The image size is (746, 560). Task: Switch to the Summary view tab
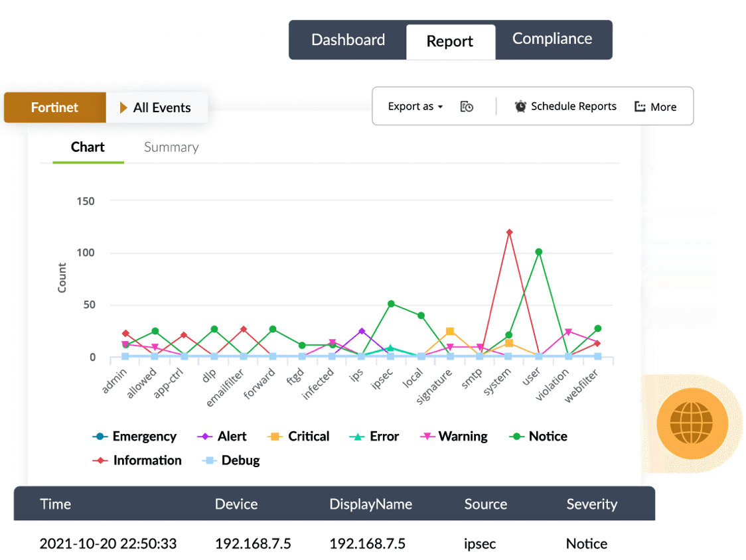(171, 147)
